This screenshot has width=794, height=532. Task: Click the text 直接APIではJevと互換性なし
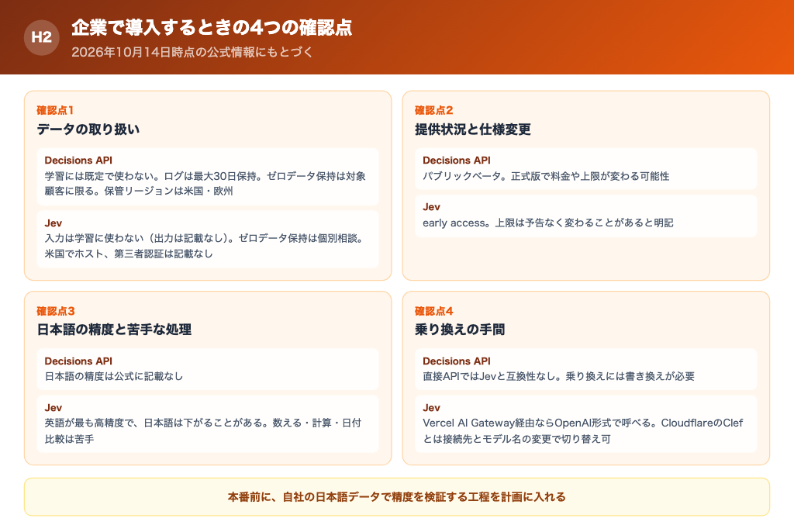[x=558, y=376]
